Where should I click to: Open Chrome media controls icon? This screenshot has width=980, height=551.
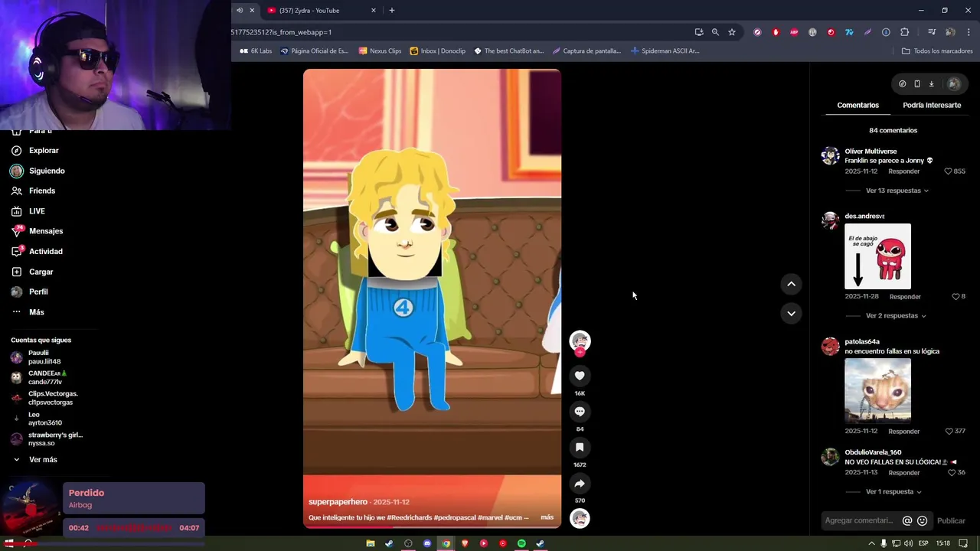(932, 32)
